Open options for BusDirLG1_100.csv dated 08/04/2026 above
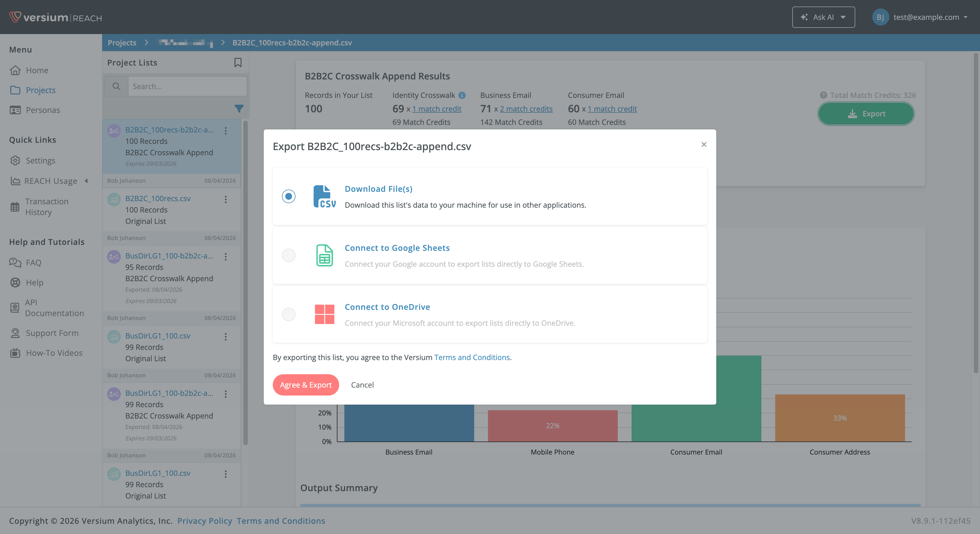Image resolution: width=980 pixels, height=534 pixels. tap(226, 337)
